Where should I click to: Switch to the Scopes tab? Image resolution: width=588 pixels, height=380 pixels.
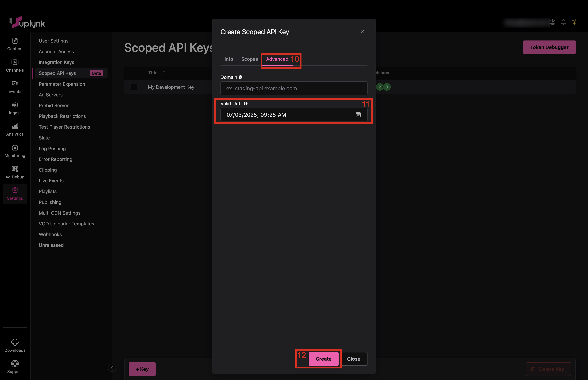tap(249, 59)
